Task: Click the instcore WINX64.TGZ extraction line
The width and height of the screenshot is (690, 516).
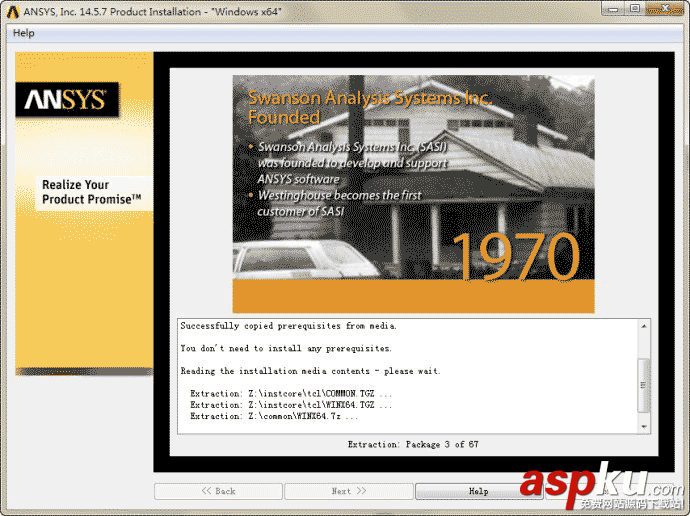Action: [x=290, y=405]
